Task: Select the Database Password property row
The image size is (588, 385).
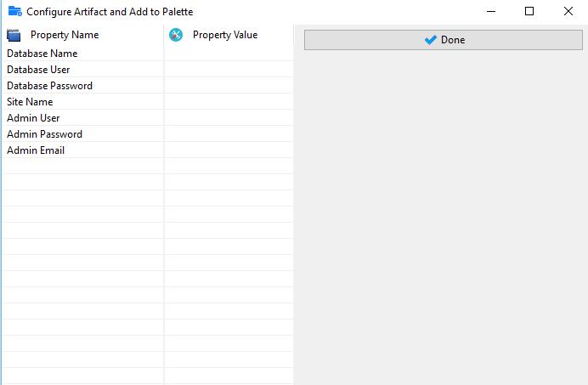Action: click(49, 86)
